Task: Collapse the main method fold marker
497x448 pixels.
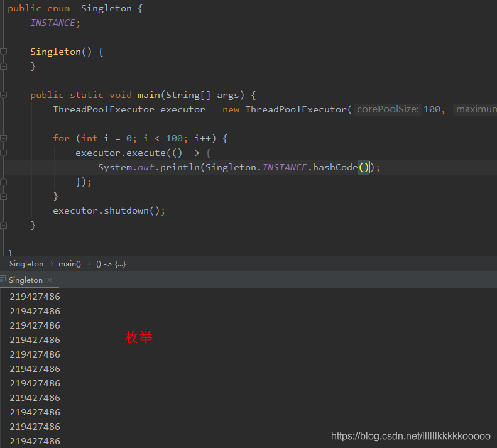Action: [x=4, y=95]
